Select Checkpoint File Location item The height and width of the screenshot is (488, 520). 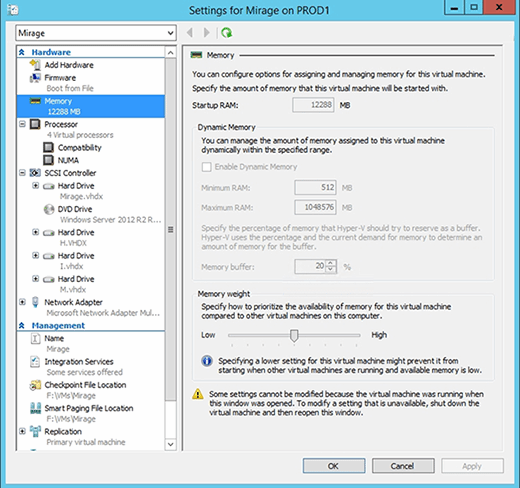click(x=85, y=385)
